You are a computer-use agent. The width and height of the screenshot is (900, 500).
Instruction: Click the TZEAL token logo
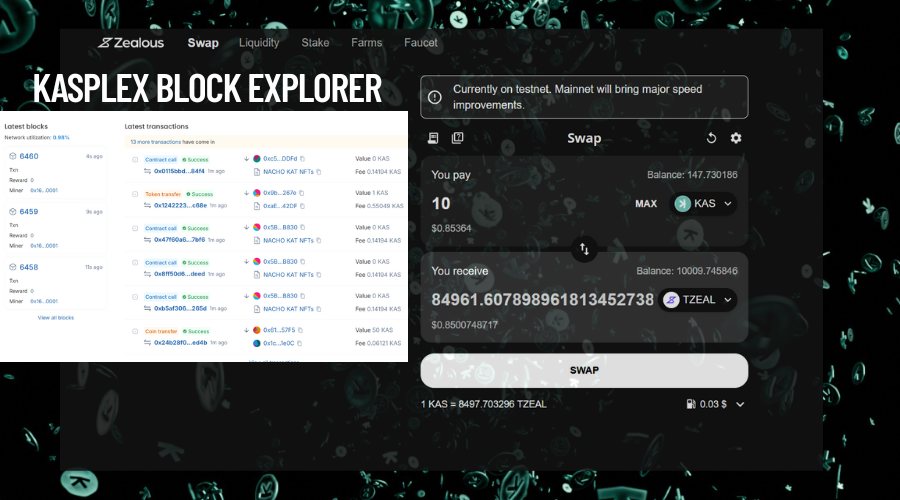coord(671,300)
